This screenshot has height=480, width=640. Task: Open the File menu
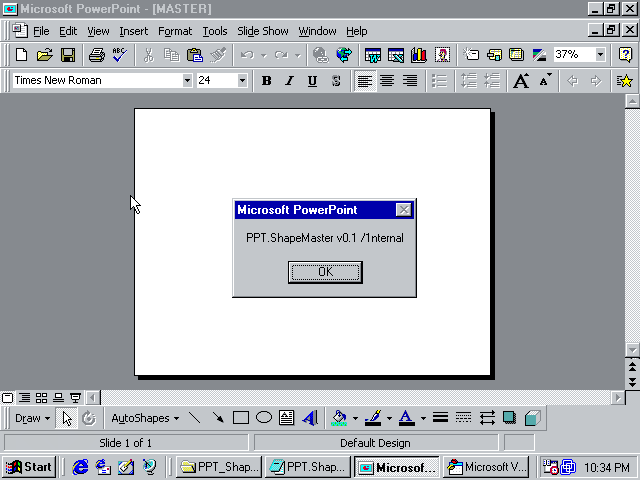pos(41,31)
